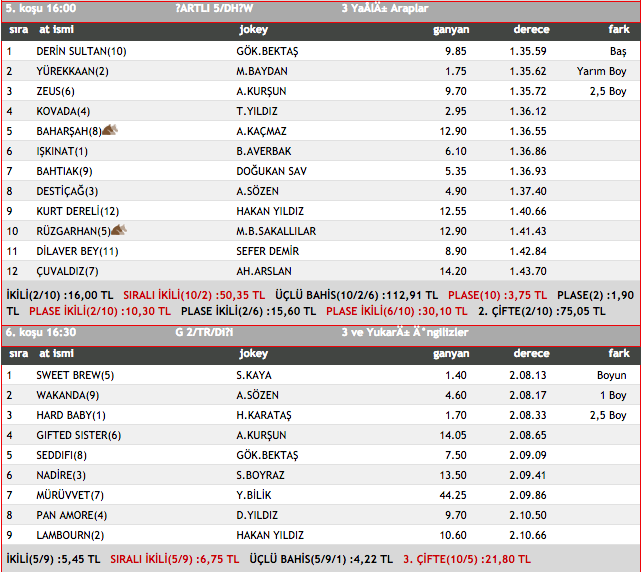The width and height of the screenshot is (641, 572).
Task: Open jockey H.KARATAŞ's profile
Action: click(267, 415)
